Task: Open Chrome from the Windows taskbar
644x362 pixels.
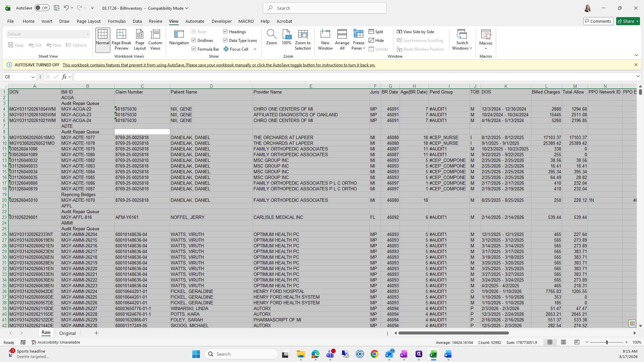Action: click(x=374, y=354)
